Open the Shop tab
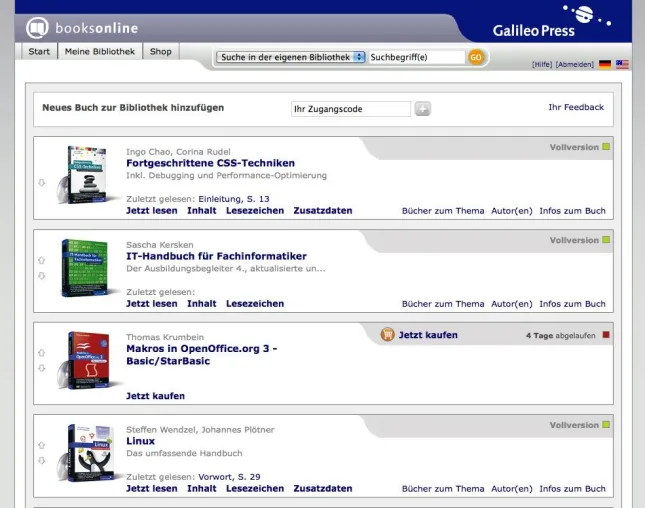Image resolution: width=645 pixels, height=508 pixels. [160, 51]
